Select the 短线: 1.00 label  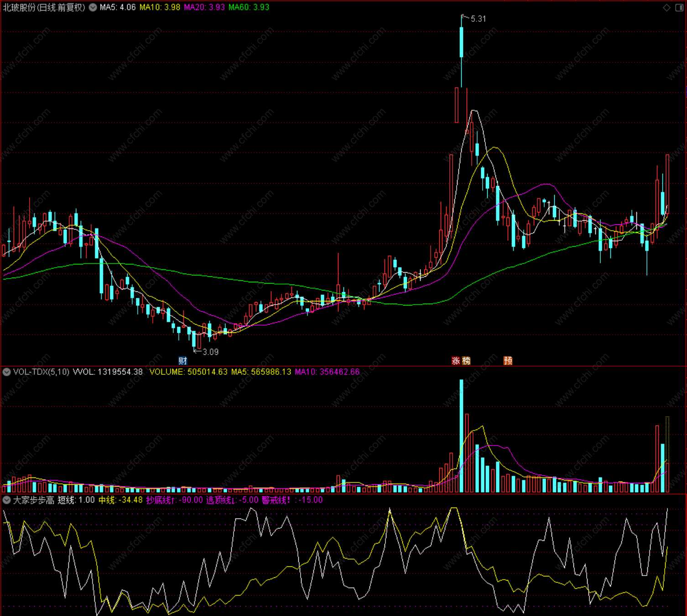click(76, 500)
